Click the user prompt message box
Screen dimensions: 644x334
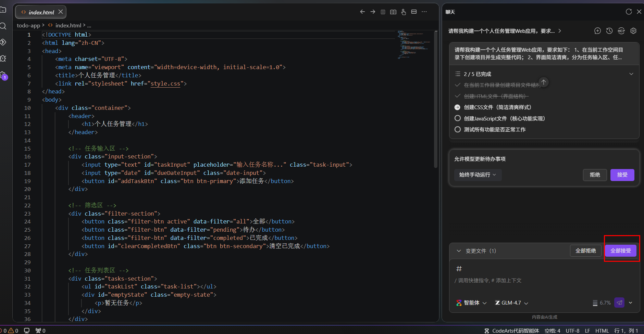[544, 54]
